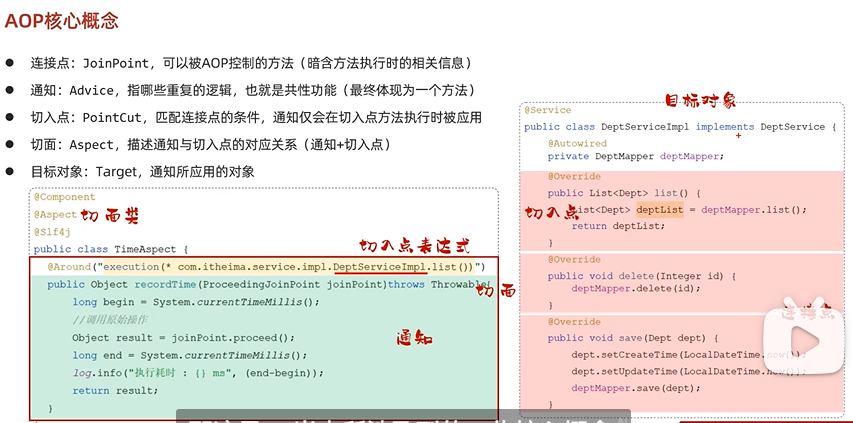Viewport: 853px width, 423px height.
Task: Click "@Override" above the save method
Action: (x=574, y=321)
